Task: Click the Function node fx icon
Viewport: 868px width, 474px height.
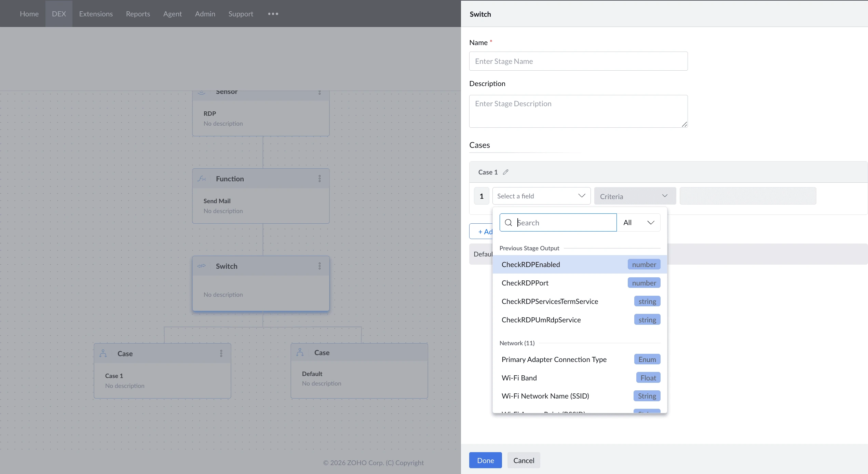Action: [202, 179]
